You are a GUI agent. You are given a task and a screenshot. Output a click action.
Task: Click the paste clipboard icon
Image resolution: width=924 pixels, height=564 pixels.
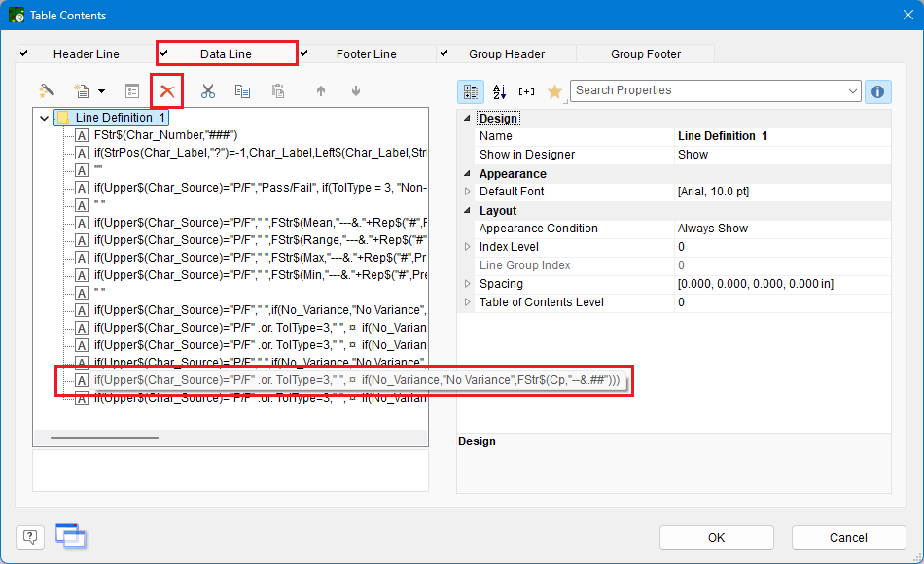point(278,90)
